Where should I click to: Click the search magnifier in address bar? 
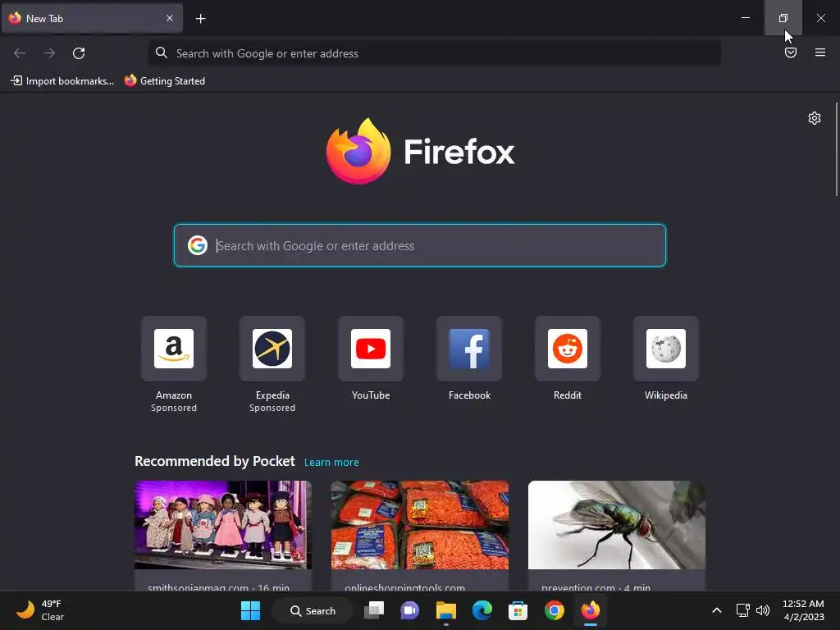162,52
